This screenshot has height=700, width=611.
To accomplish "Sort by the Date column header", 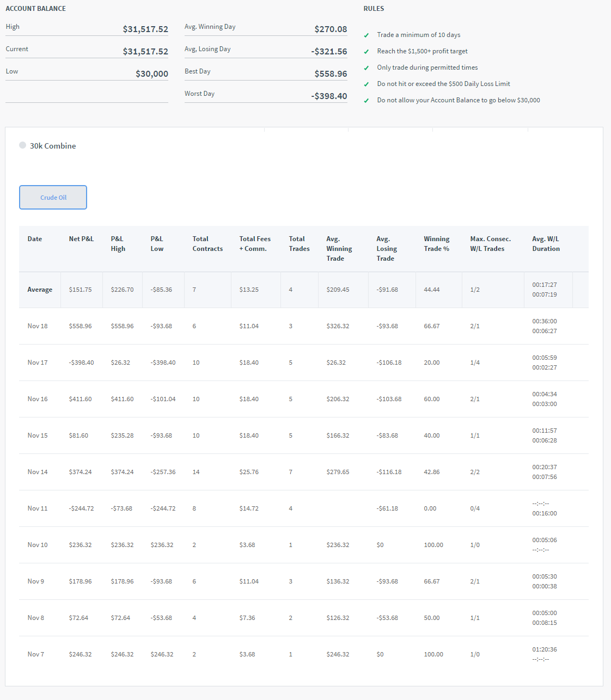I will coord(35,239).
